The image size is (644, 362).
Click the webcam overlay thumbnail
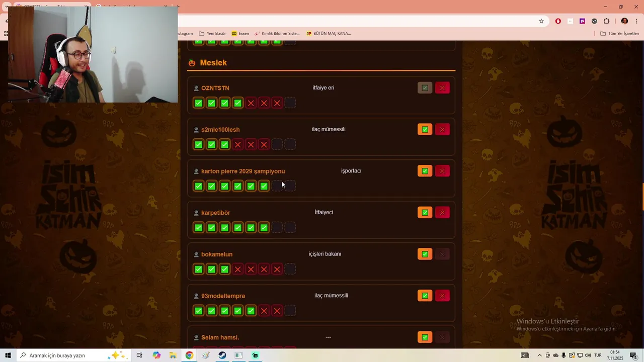click(93, 54)
